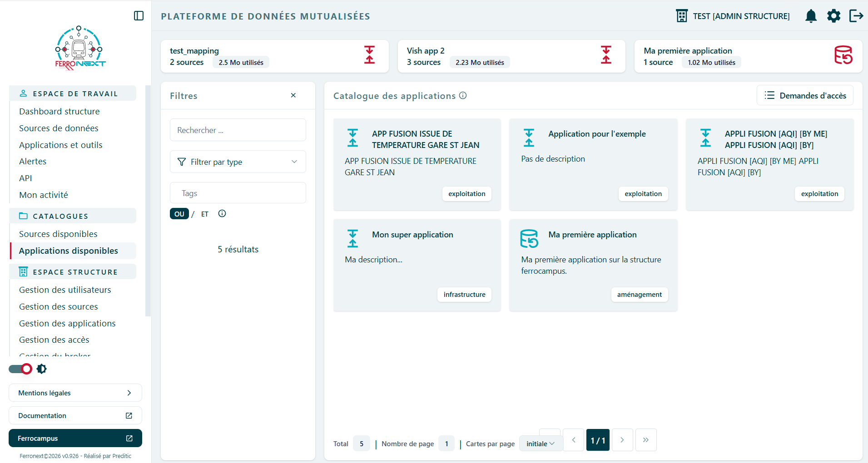Click the fusion icon on Vish app 2 card
This screenshot has width=868, height=463.
coord(606,55)
